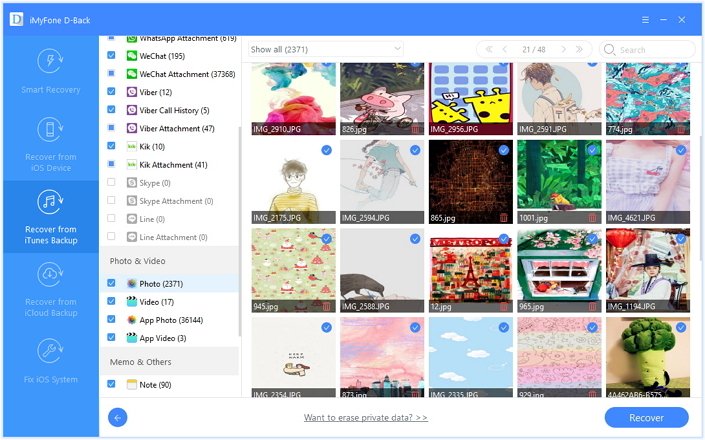Image resolution: width=705 pixels, height=440 pixels.
Task: Open the Eiffel Tower thumbnail 12.jpg
Action: coord(471,270)
